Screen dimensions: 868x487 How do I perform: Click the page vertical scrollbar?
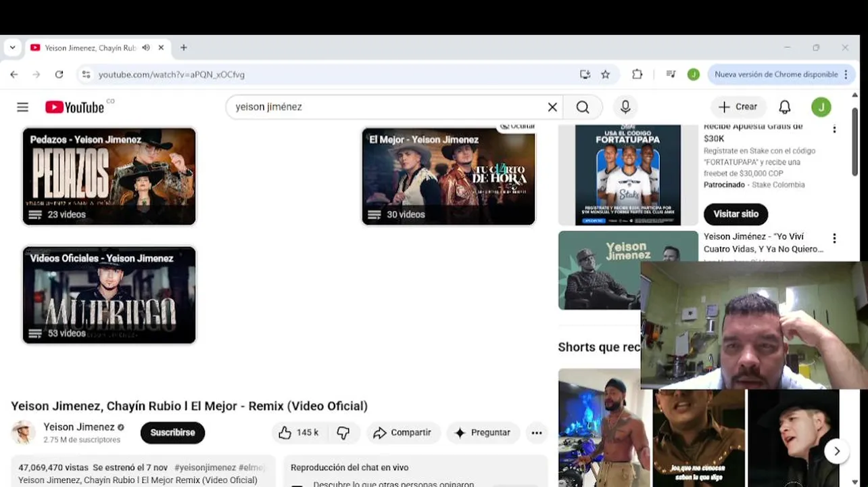click(855, 142)
